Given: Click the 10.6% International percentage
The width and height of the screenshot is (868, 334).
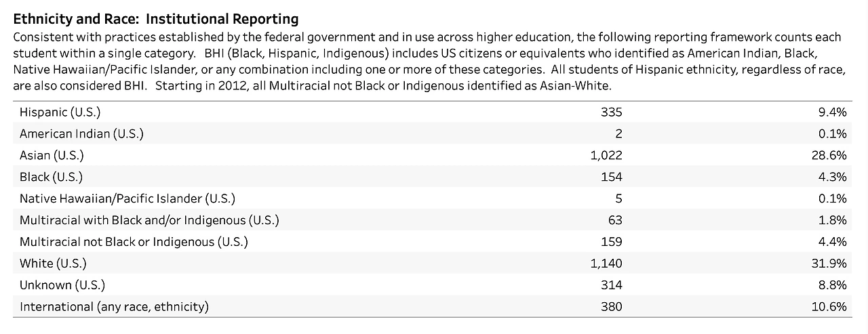Looking at the screenshot, I should click(x=831, y=307).
